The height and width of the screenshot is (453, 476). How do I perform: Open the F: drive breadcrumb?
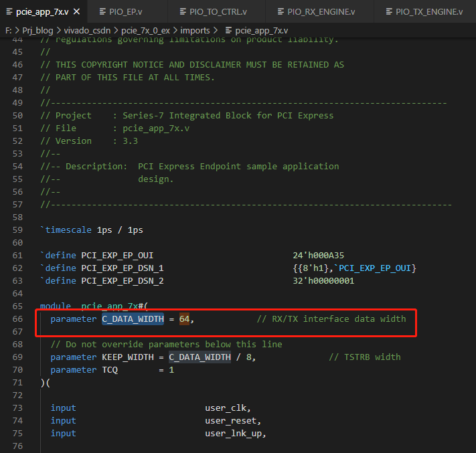8,30
